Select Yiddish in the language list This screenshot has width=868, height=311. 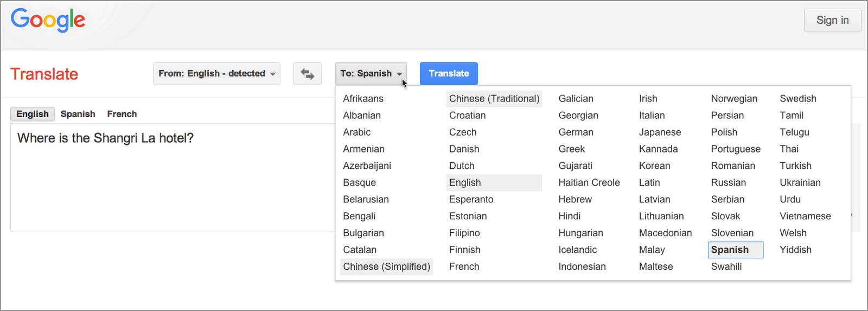point(795,250)
